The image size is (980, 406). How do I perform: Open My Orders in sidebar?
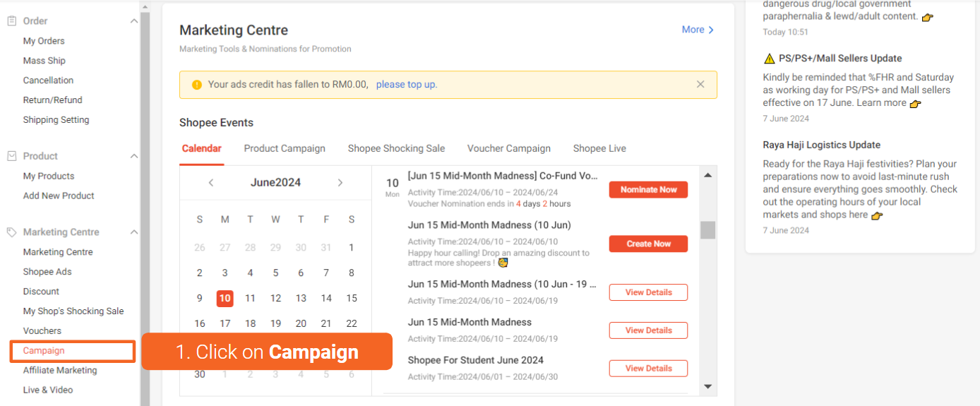click(44, 41)
